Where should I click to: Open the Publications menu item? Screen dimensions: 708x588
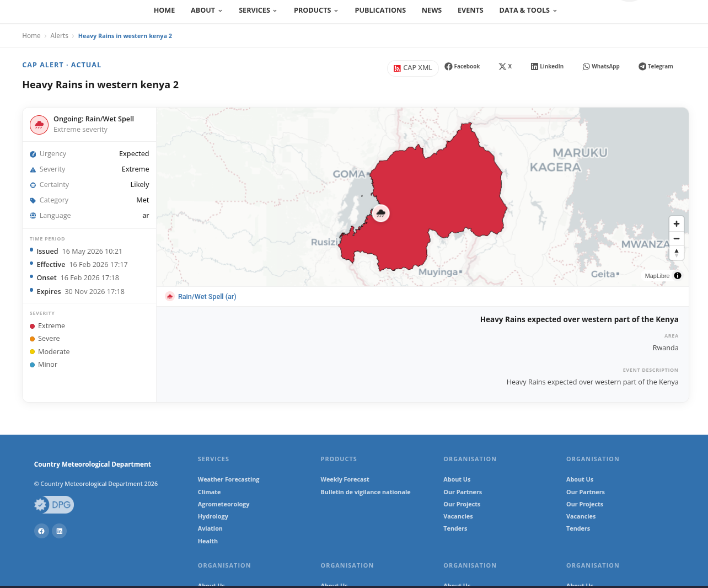point(380,10)
